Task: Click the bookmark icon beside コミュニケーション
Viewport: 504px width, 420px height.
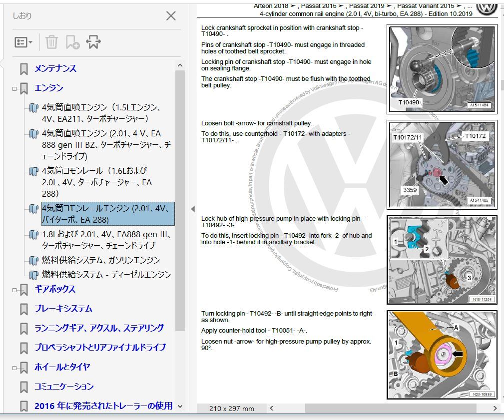Action: (24, 387)
